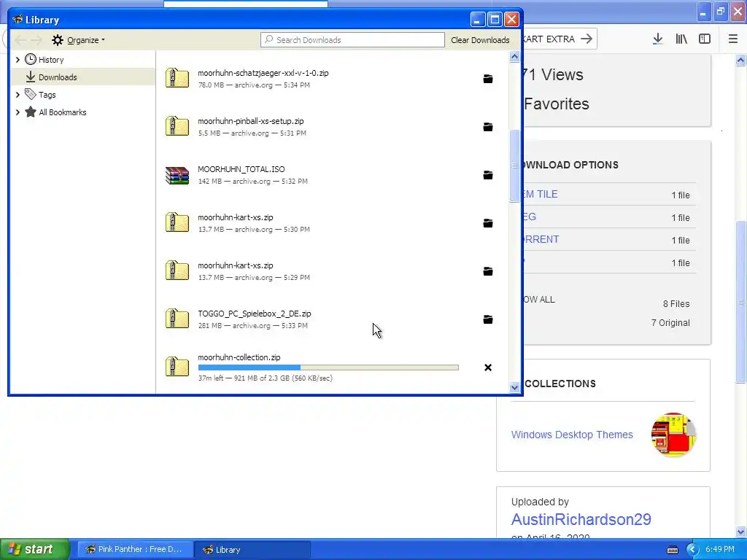Click the arrow next to KART EXTRA
This screenshot has height=560, width=747.
(x=587, y=39)
